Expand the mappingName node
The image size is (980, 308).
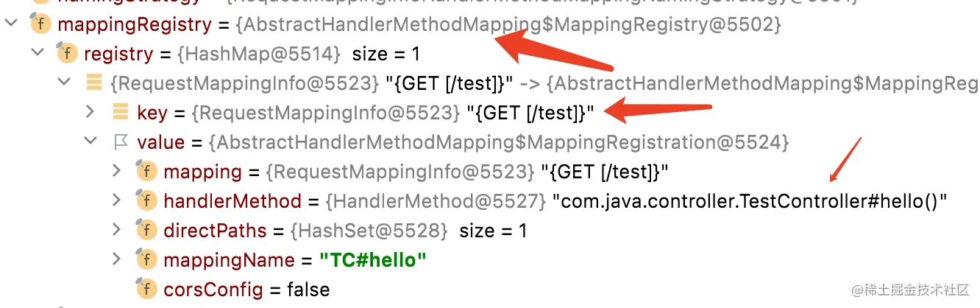coord(116,259)
